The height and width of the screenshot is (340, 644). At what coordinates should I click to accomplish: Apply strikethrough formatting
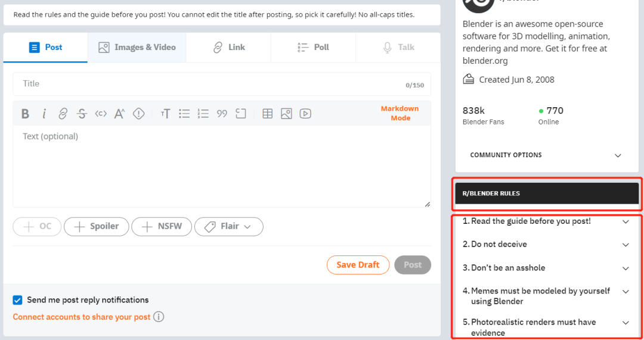click(82, 114)
